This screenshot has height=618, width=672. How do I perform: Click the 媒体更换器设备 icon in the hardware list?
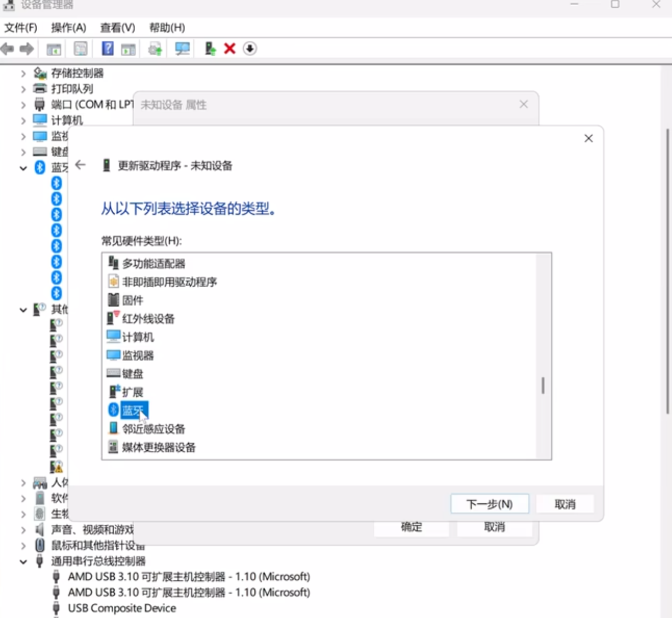pyautogui.click(x=113, y=447)
